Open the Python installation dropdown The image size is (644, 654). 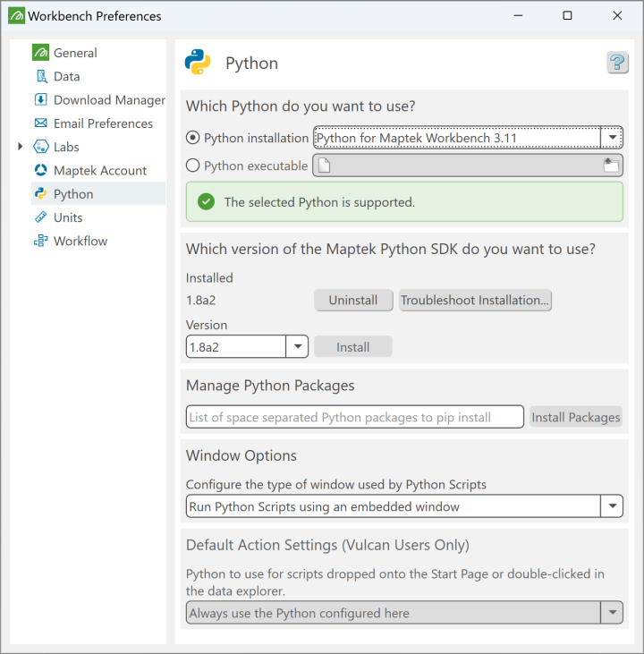tap(612, 138)
